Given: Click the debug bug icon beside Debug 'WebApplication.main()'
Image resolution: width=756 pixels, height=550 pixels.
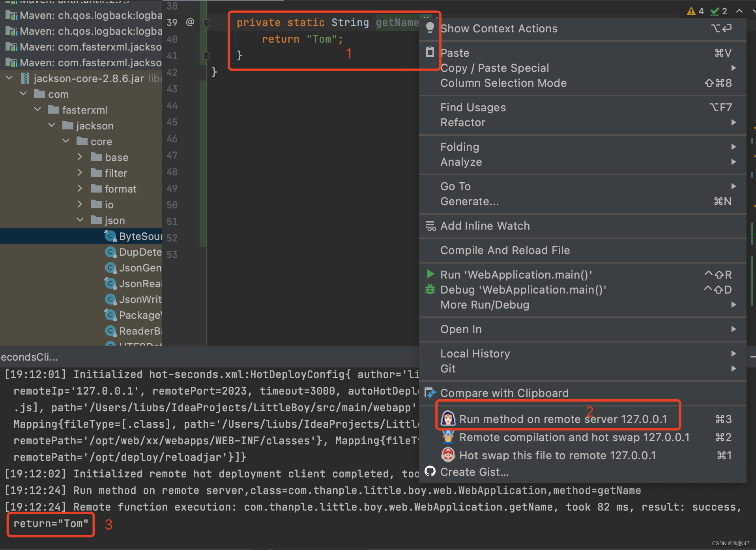Looking at the screenshot, I should (x=430, y=289).
